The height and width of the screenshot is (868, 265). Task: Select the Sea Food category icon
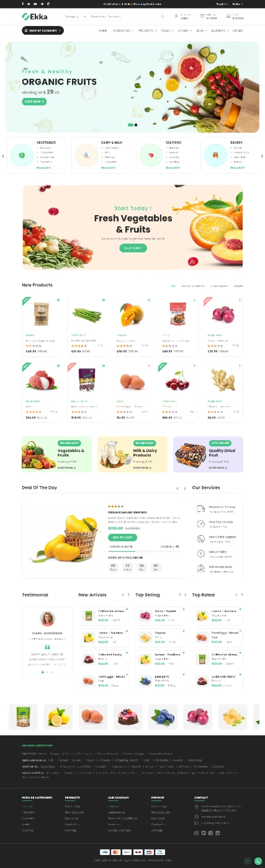click(x=151, y=155)
